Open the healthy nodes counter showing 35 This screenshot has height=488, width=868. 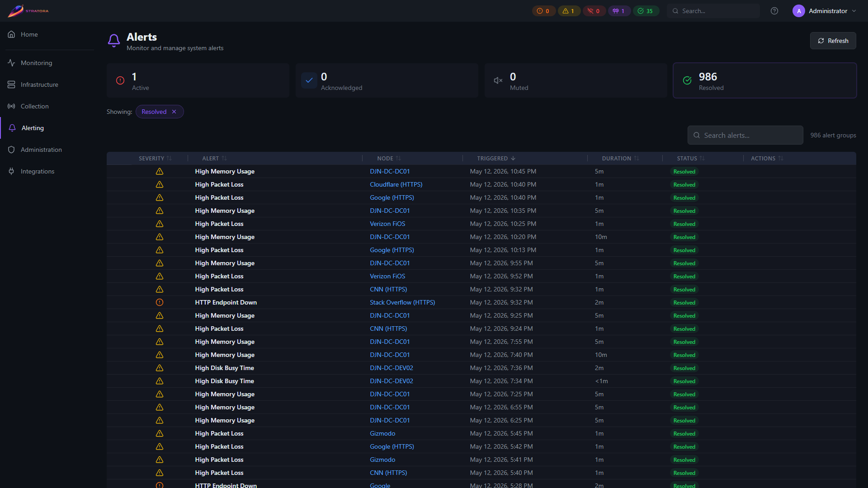[646, 11]
